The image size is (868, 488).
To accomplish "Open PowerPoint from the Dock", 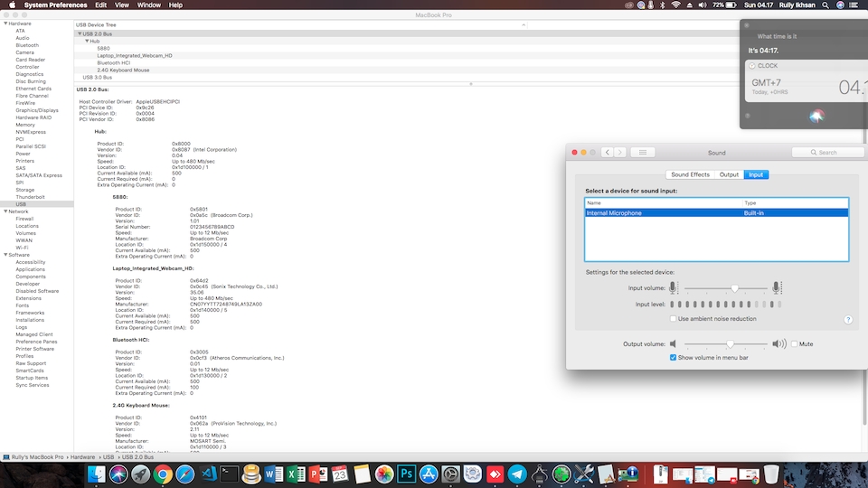I will [317, 474].
